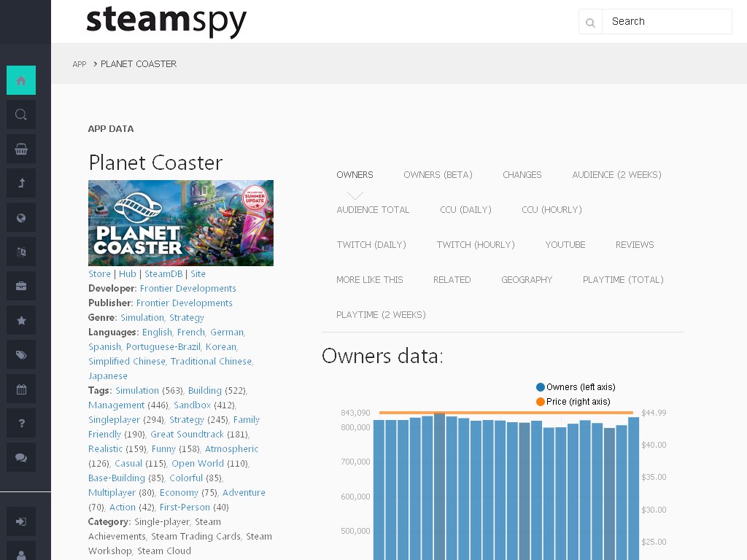Click the steamspy logo

tap(166, 21)
